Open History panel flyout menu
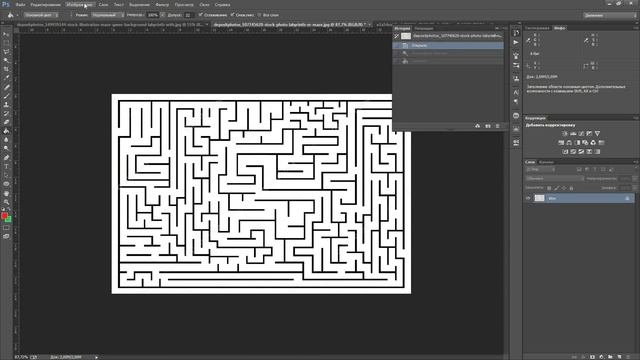The width and height of the screenshot is (640, 360). click(x=504, y=28)
